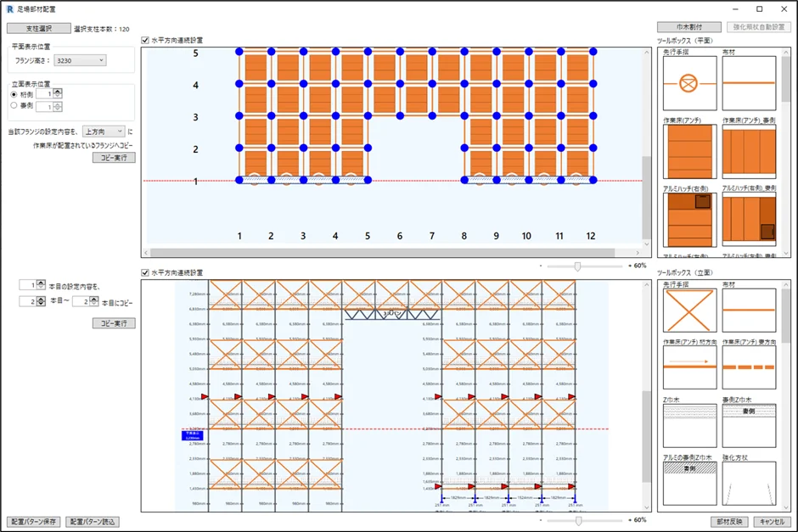Pick dashed 作業床(アンチ) 妻方向 icon
Viewport: 798px width, 532px height.
pos(749,367)
